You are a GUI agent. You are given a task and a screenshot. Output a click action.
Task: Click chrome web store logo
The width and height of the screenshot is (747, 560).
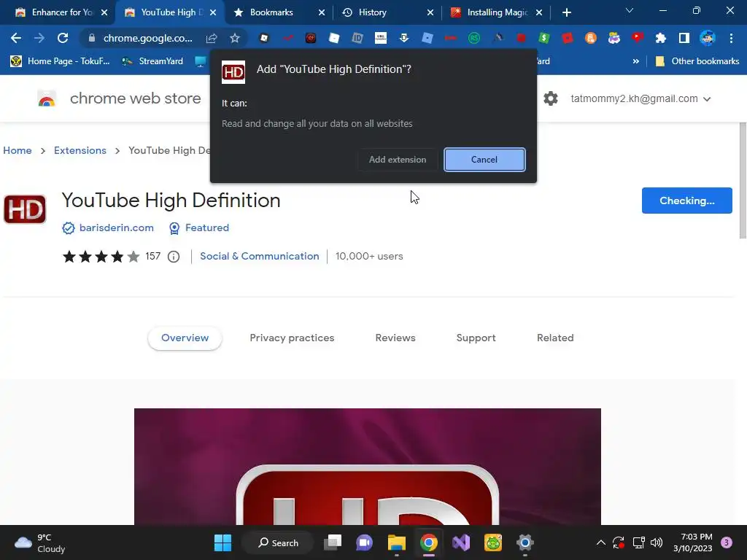46,98
